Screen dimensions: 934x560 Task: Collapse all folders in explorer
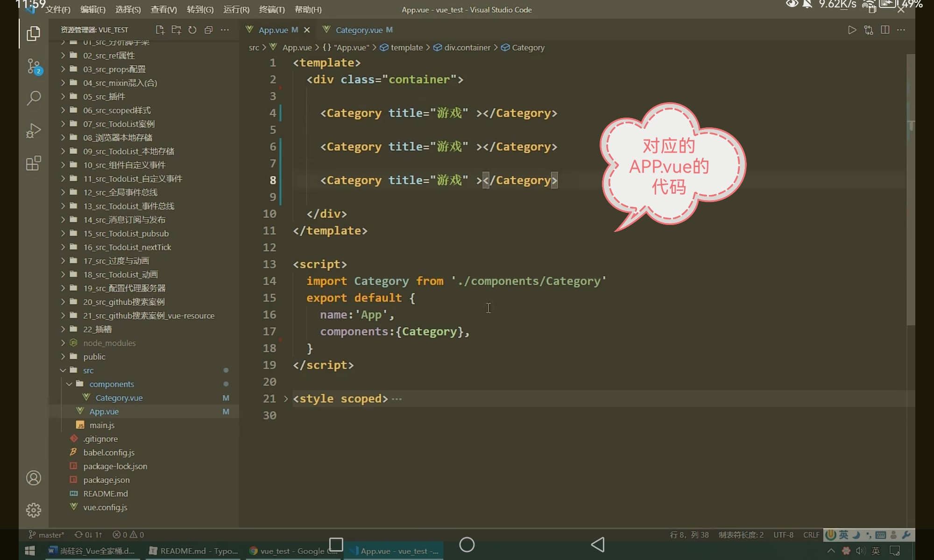pyautogui.click(x=209, y=30)
